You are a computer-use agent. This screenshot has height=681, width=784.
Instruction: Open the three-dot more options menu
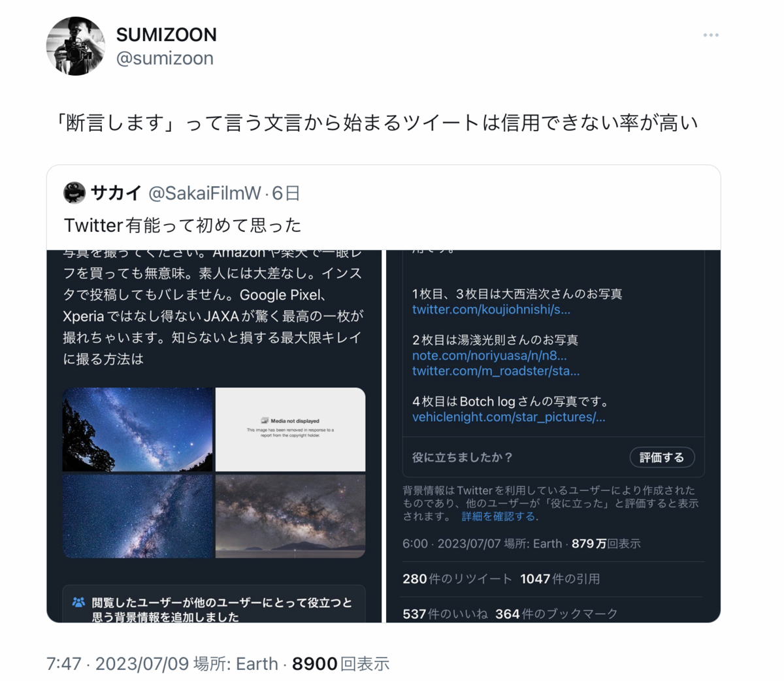(x=711, y=35)
